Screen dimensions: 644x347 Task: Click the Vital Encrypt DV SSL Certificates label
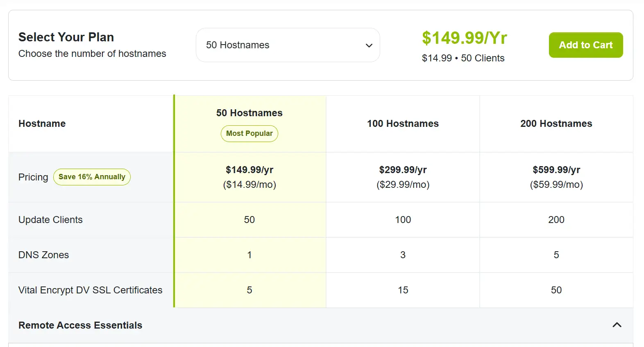point(90,290)
